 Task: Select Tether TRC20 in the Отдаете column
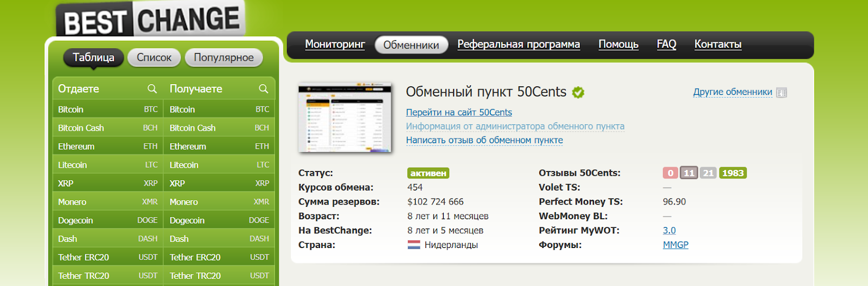click(107, 276)
